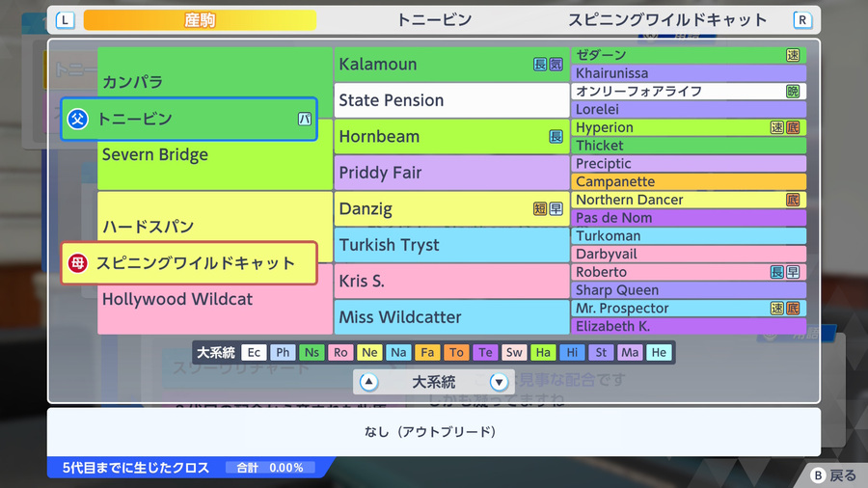
Task: Click the R shoulder button icon
Action: pos(802,20)
